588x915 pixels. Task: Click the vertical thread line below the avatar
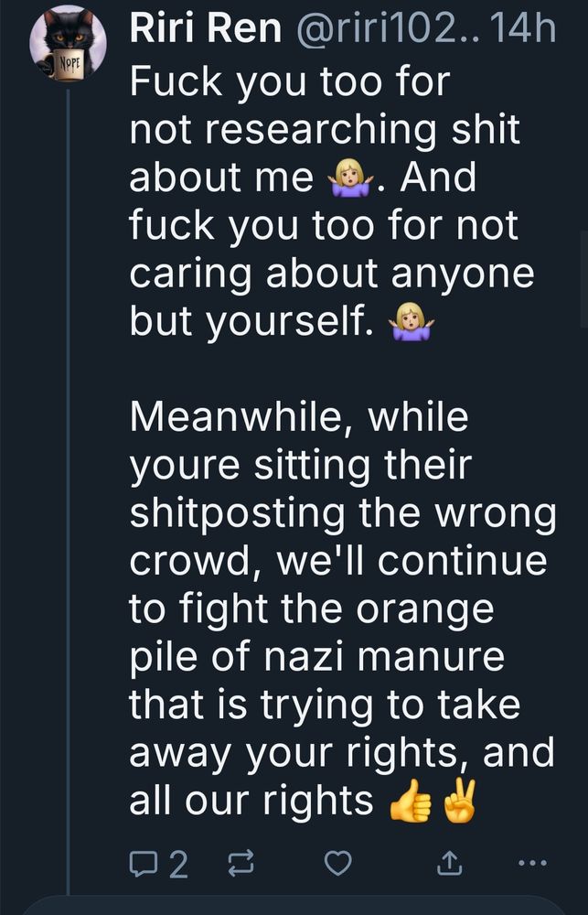(69, 457)
